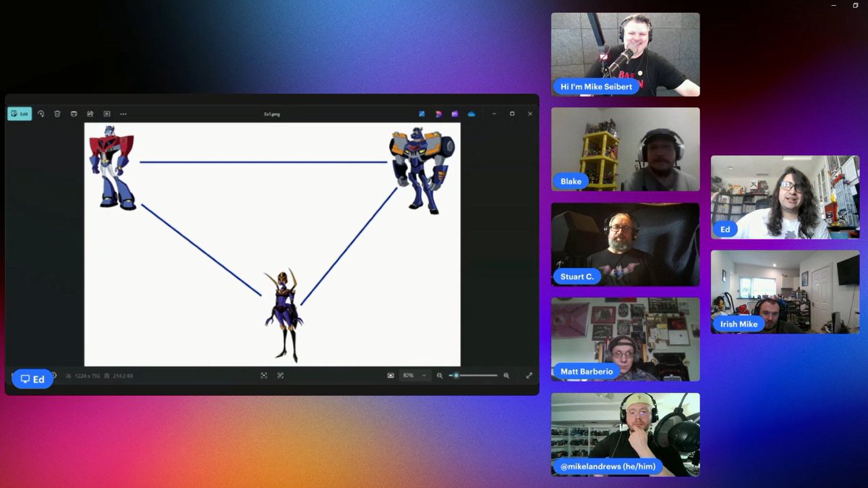Open the three-dots See more menu
Viewport: 868px width, 488px height.
(x=123, y=114)
